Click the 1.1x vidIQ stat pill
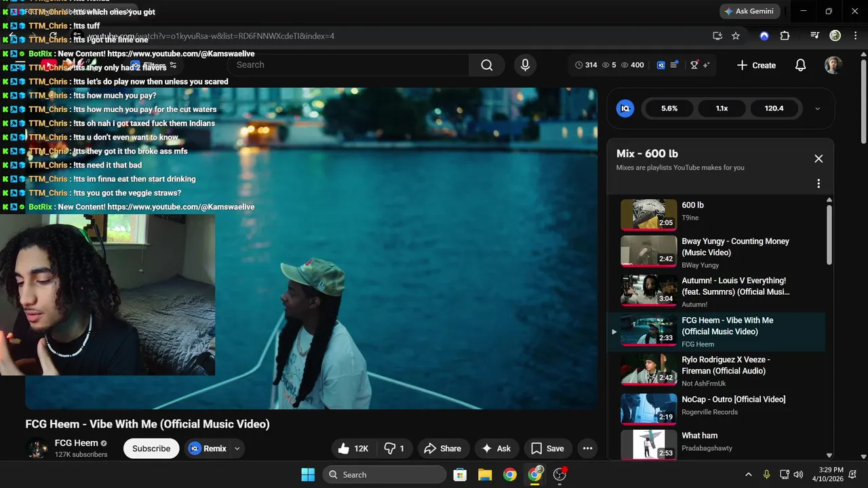Image resolution: width=868 pixels, height=488 pixels. 722,108
